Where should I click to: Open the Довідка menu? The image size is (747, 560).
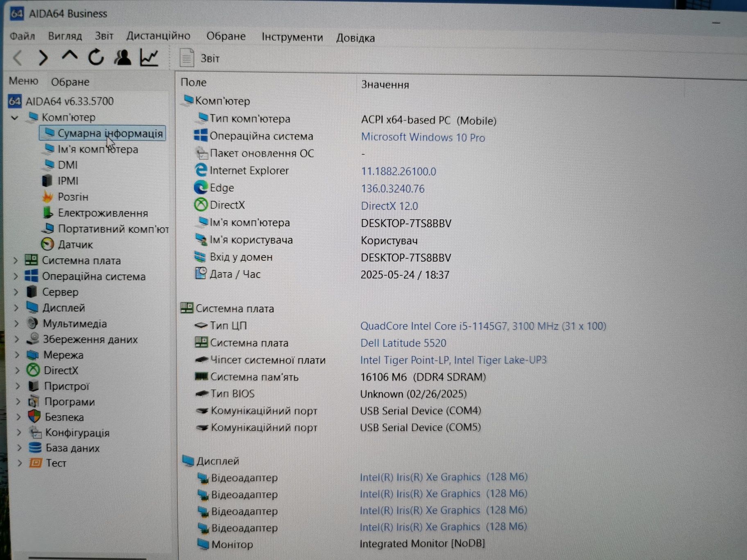pyautogui.click(x=355, y=38)
